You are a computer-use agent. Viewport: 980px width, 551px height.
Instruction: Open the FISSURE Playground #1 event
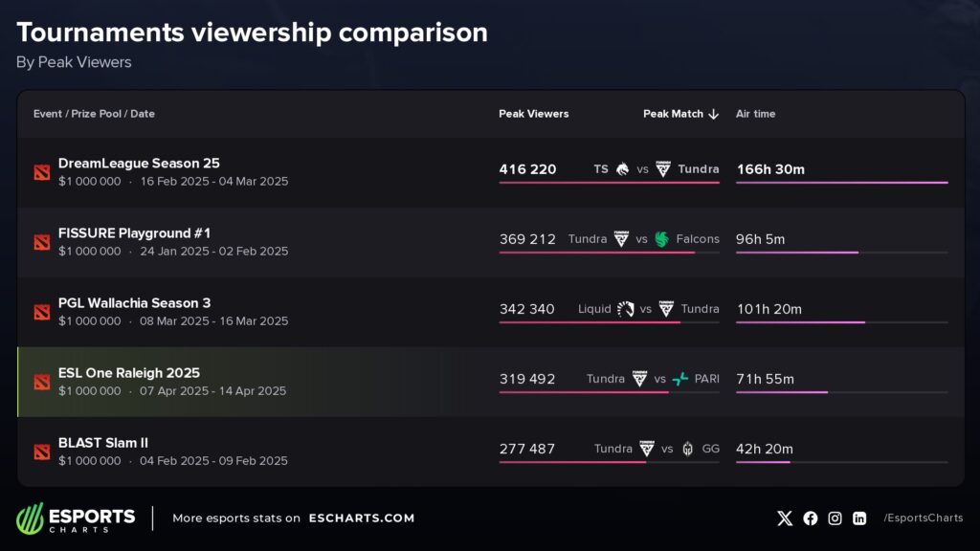click(134, 233)
